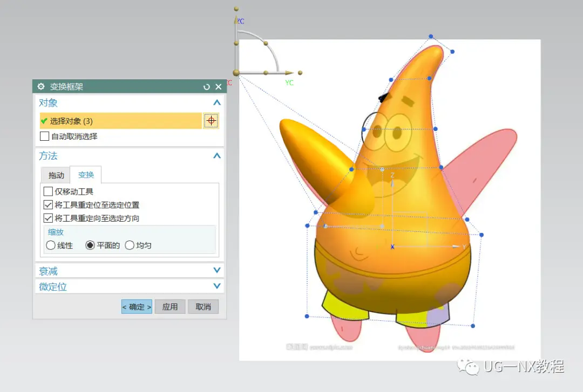Click the reset arrow icon in 变换框架 dialog
The width and height of the screenshot is (583, 392).
207,87
